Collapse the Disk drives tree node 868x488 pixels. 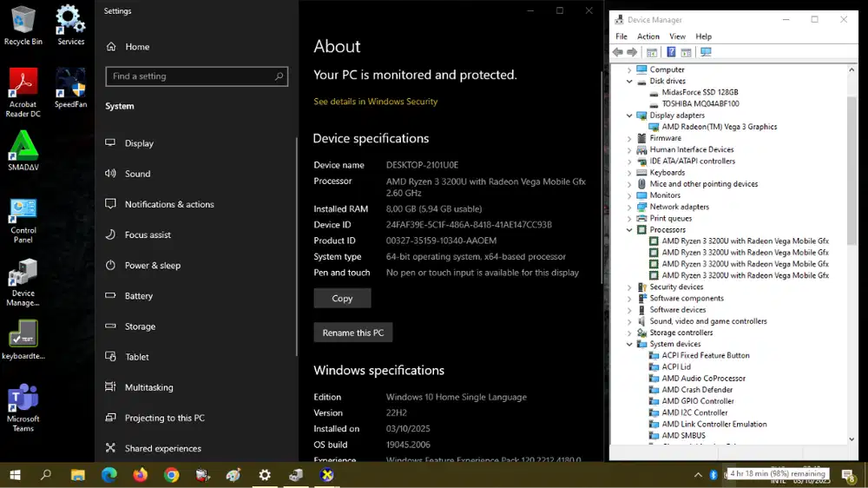tap(630, 81)
